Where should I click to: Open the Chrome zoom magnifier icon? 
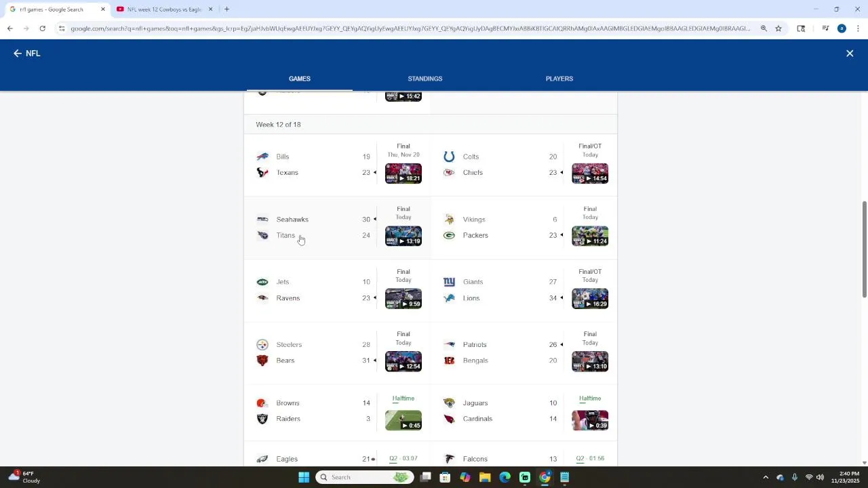(764, 28)
